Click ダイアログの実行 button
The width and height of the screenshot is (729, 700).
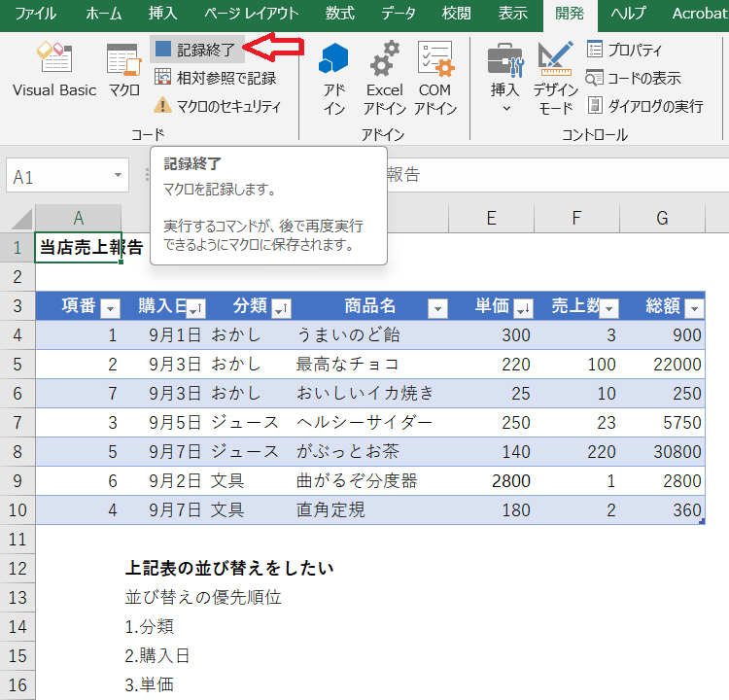coord(645,106)
